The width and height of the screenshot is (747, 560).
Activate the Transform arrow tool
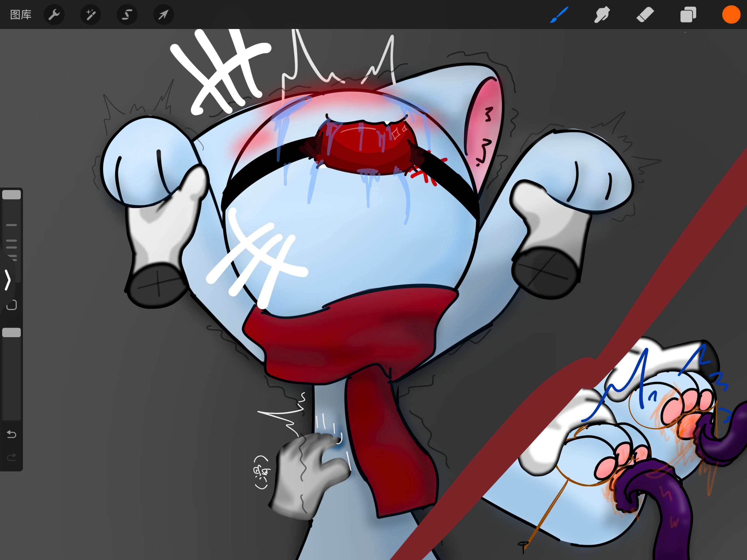(x=164, y=14)
